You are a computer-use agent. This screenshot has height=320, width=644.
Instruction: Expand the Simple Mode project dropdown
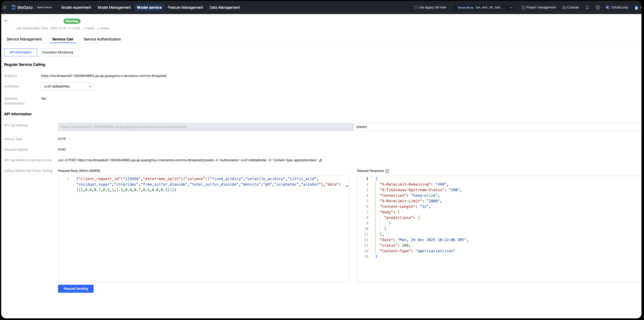[484, 8]
